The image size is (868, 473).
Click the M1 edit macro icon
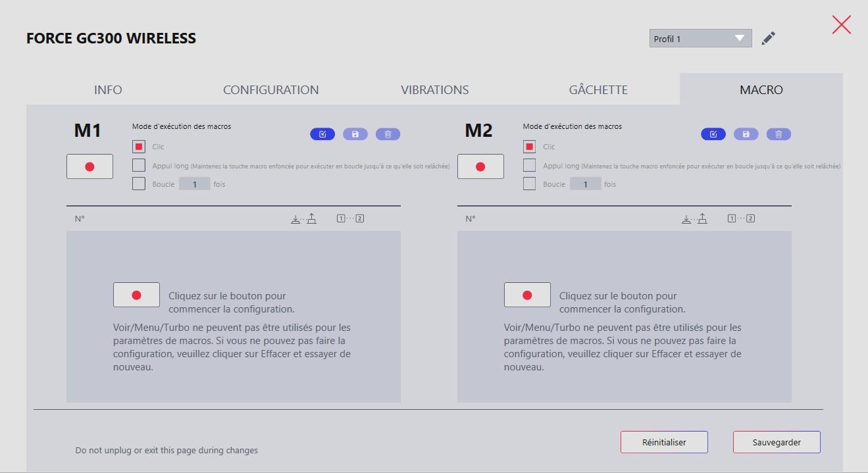(322, 134)
